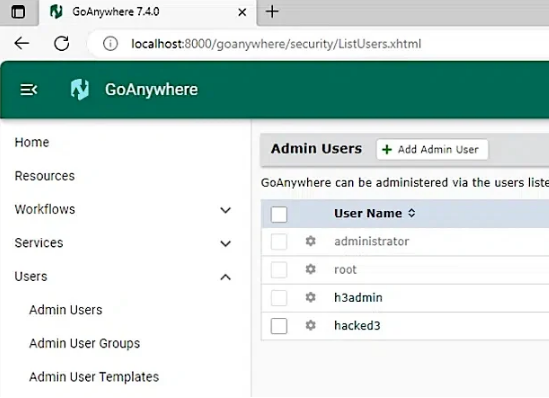Click the address bar URL field

click(x=276, y=44)
